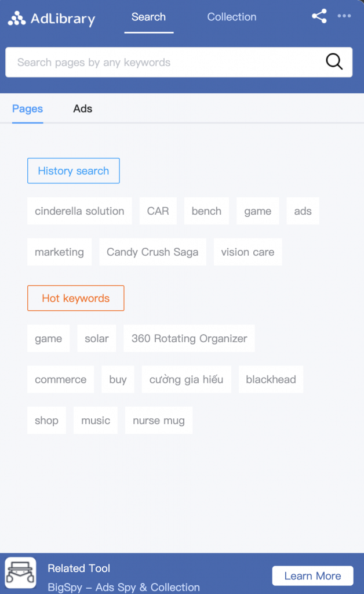Image resolution: width=364 pixels, height=594 pixels.
Task: Choose the blackhead hot keyword
Action: click(271, 379)
